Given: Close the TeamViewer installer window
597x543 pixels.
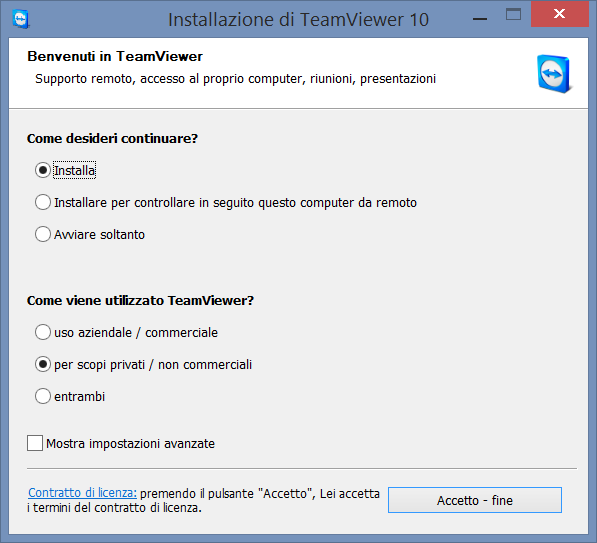Looking at the screenshot, I should coord(560,14).
